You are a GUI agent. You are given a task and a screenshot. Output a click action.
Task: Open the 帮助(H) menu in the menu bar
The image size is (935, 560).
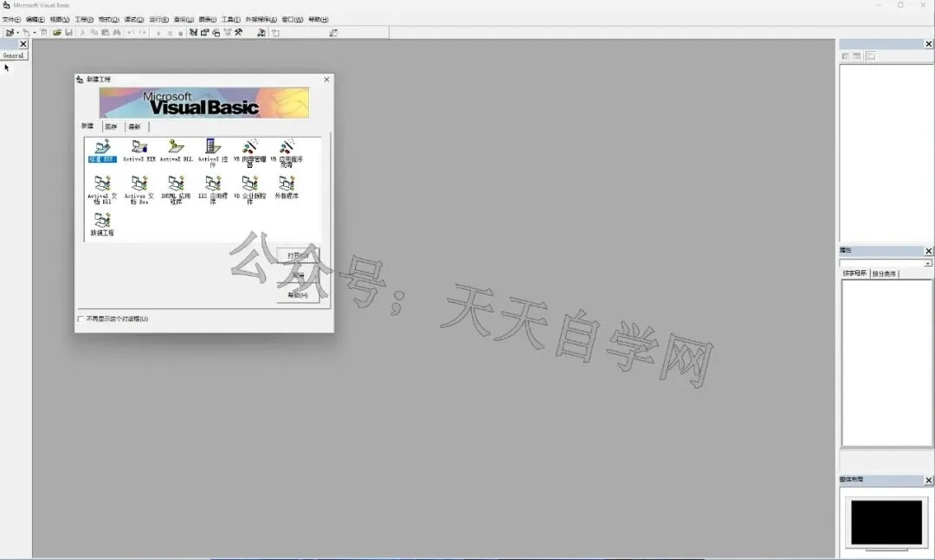(319, 20)
